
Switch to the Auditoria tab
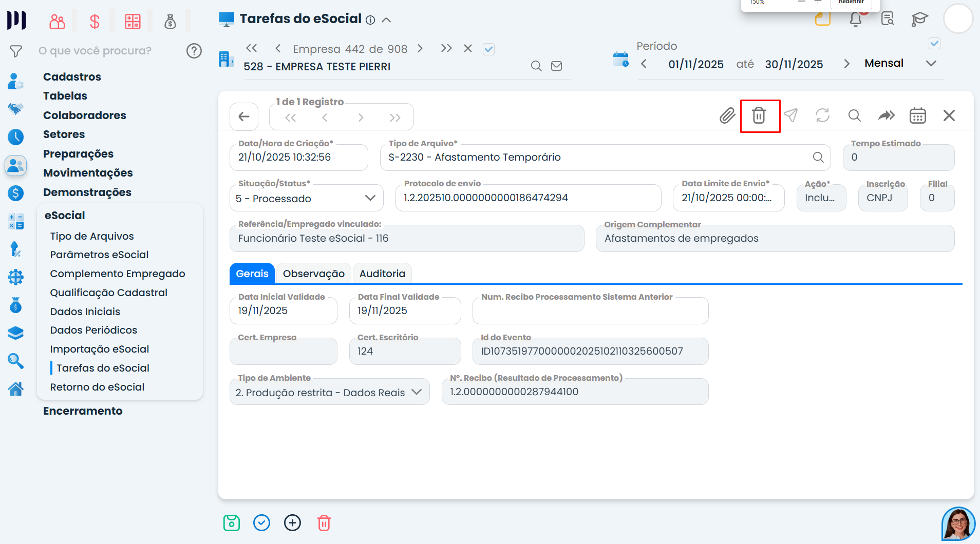pyautogui.click(x=382, y=273)
